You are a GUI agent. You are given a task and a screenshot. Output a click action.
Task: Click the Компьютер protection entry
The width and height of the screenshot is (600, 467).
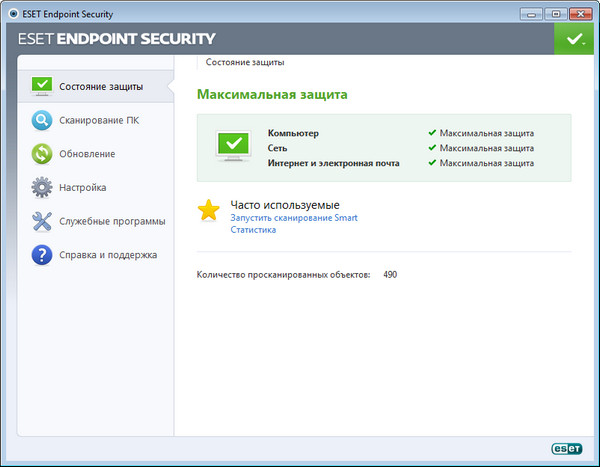pyautogui.click(x=293, y=133)
